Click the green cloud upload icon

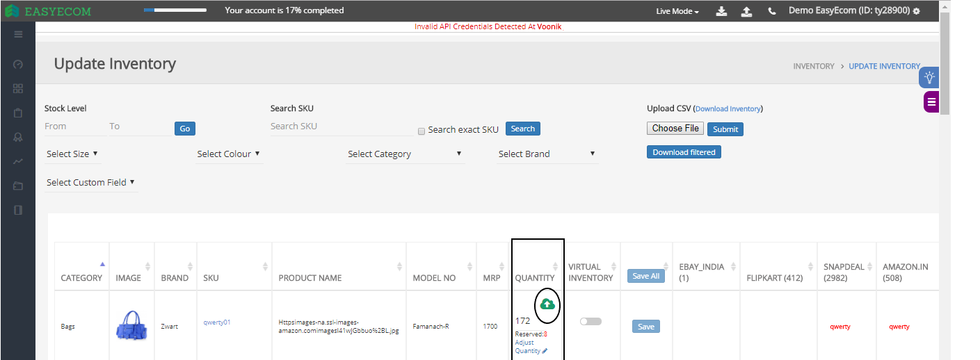(x=547, y=304)
